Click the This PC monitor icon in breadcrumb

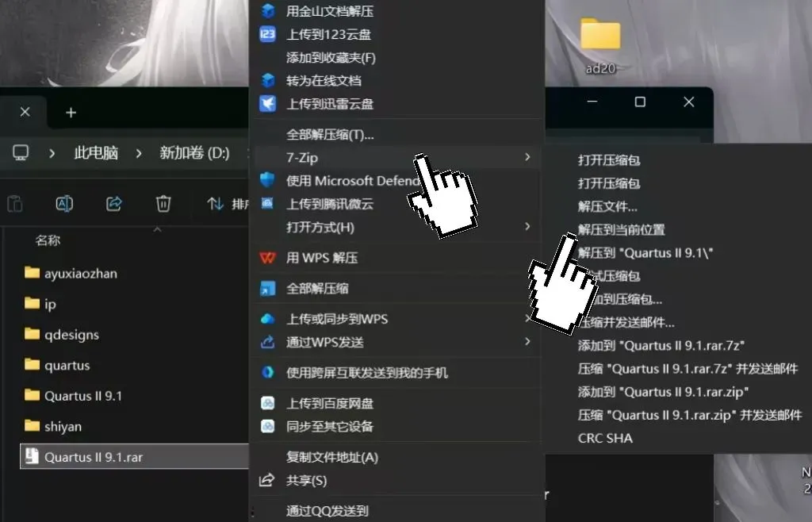click(21, 153)
